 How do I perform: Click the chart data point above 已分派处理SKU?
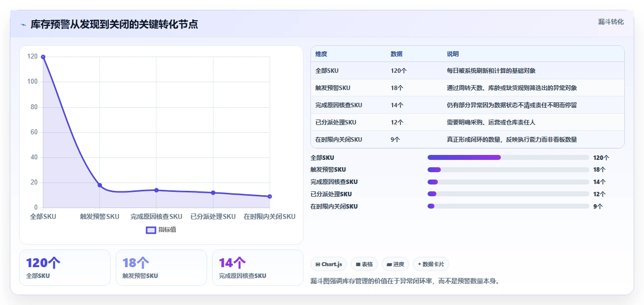[213, 192]
